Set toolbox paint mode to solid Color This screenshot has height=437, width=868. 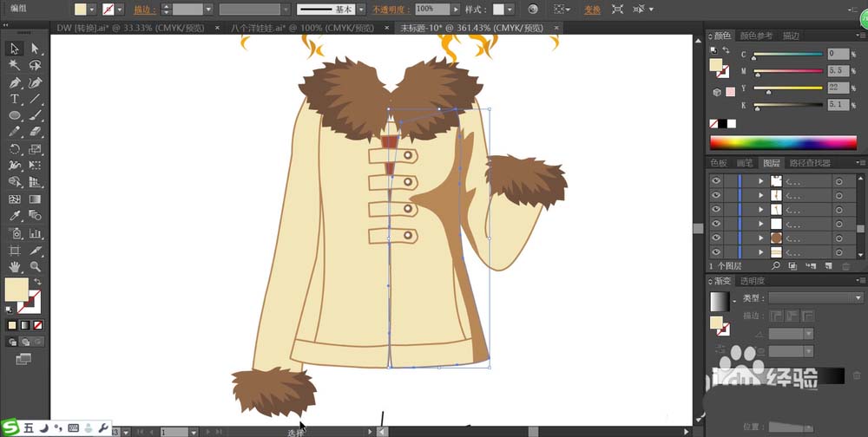pos(12,325)
